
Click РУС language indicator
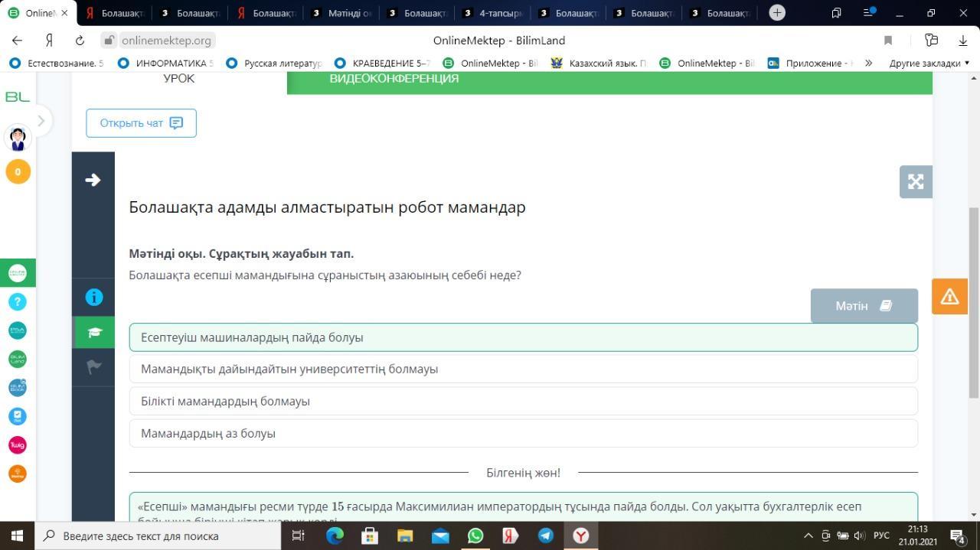point(881,535)
